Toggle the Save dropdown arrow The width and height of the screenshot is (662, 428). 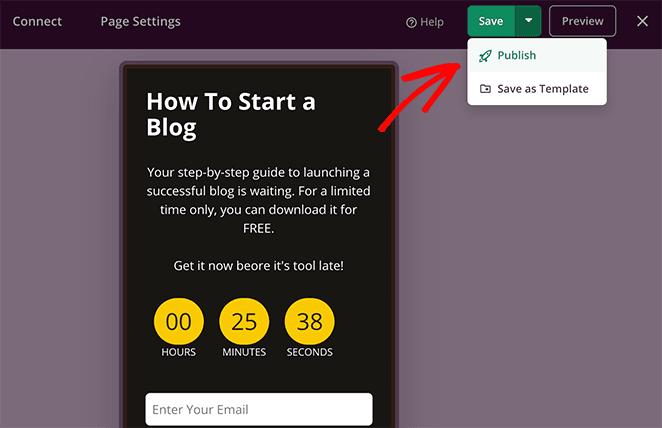coord(528,21)
